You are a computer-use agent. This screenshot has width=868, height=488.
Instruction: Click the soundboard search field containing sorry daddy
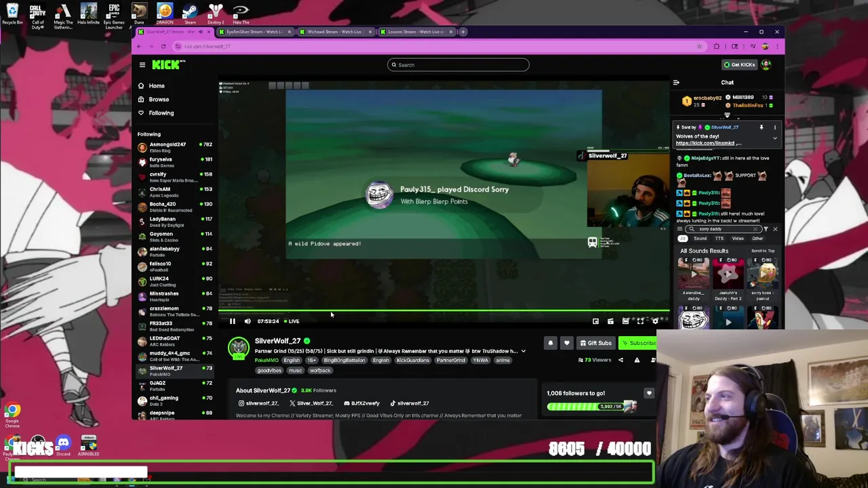click(723, 229)
